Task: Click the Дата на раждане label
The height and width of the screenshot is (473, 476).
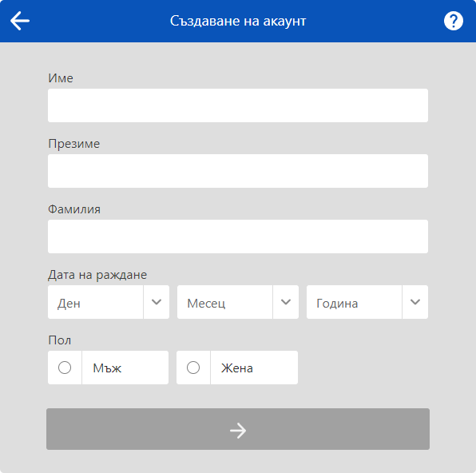Action: pos(97,275)
